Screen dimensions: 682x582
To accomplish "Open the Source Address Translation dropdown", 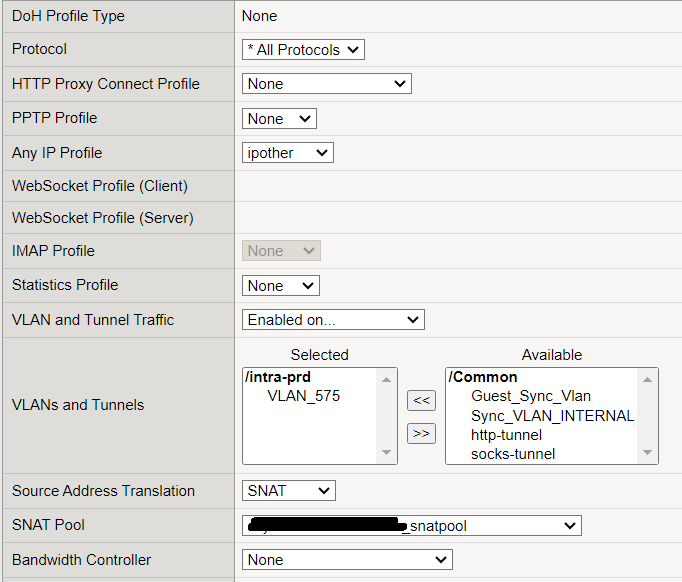I will (288, 491).
